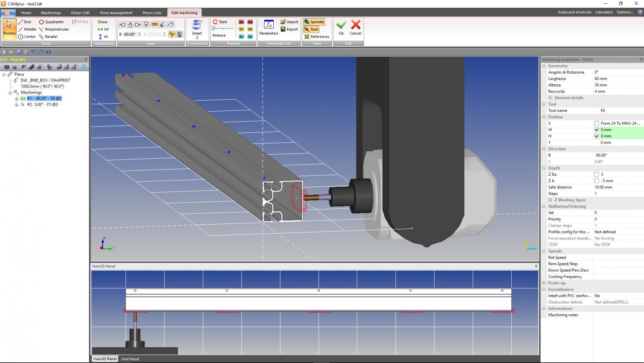Open the Parameters fx icon
Image resolution: width=644 pixels, height=363 pixels.
269,25
